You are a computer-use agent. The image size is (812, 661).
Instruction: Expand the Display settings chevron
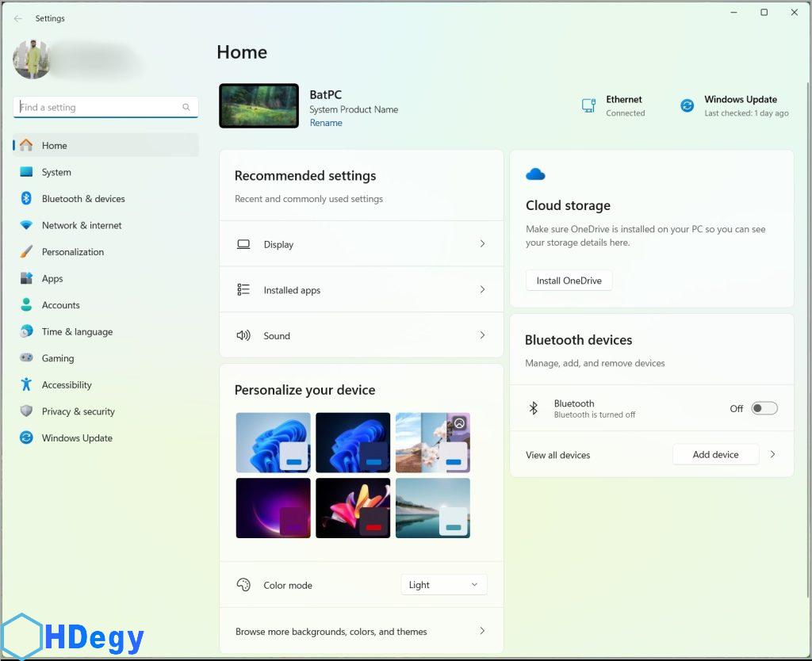coord(482,244)
